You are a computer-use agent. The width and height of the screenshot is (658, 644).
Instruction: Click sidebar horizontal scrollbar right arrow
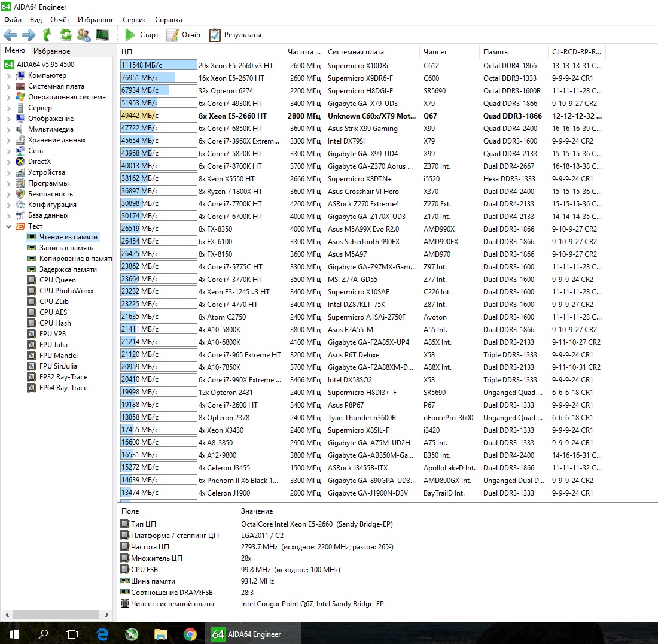[x=107, y=615]
